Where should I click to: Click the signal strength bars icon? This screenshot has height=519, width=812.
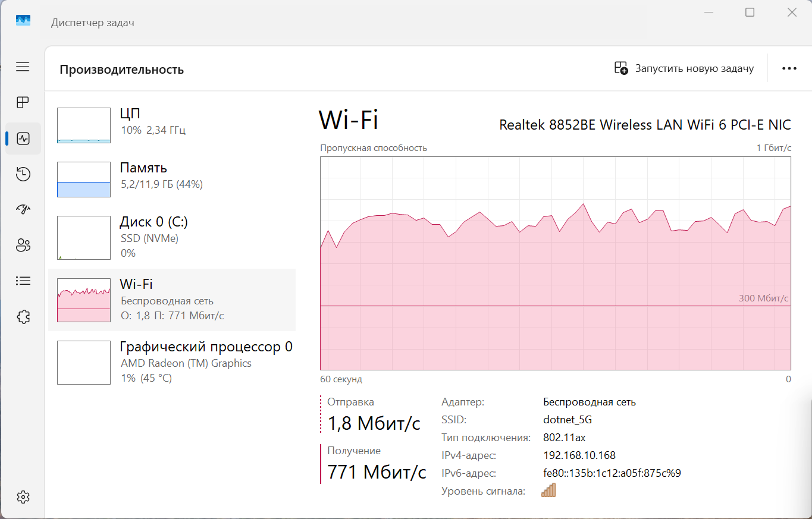click(548, 490)
